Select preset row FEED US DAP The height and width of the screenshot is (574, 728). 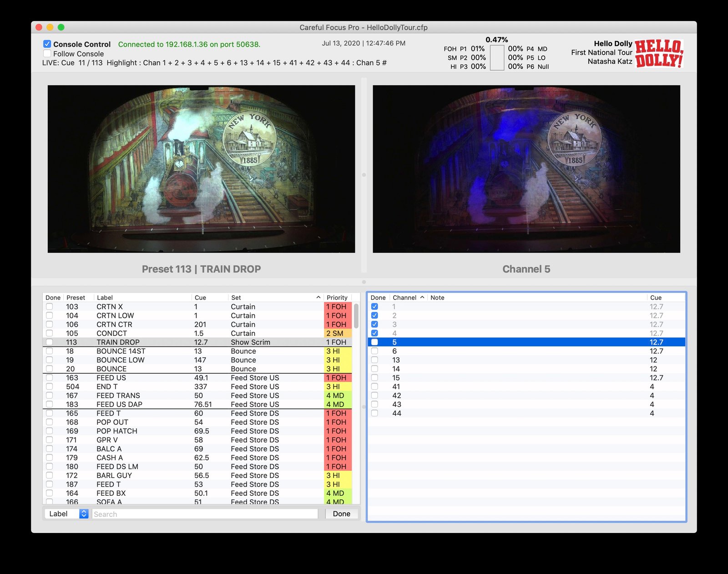click(x=198, y=404)
